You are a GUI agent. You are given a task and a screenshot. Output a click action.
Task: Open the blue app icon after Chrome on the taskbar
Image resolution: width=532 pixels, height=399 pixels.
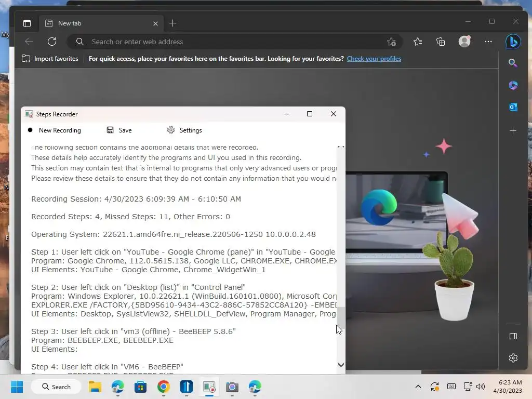[187, 387]
